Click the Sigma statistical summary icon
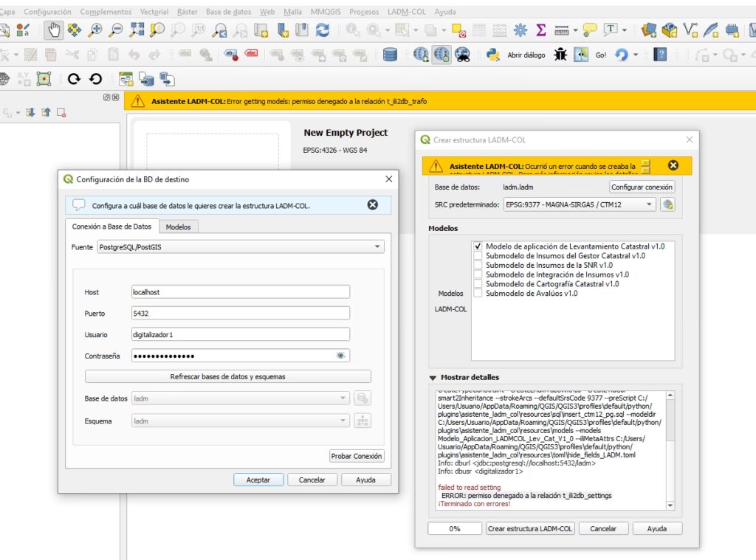The image size is (756, 560). [x=541, y=30]
